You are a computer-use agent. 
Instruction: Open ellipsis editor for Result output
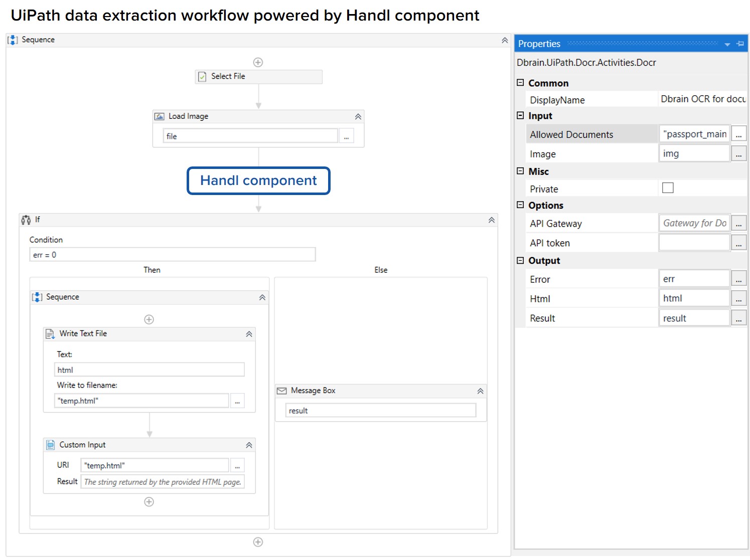click(739, 318)
